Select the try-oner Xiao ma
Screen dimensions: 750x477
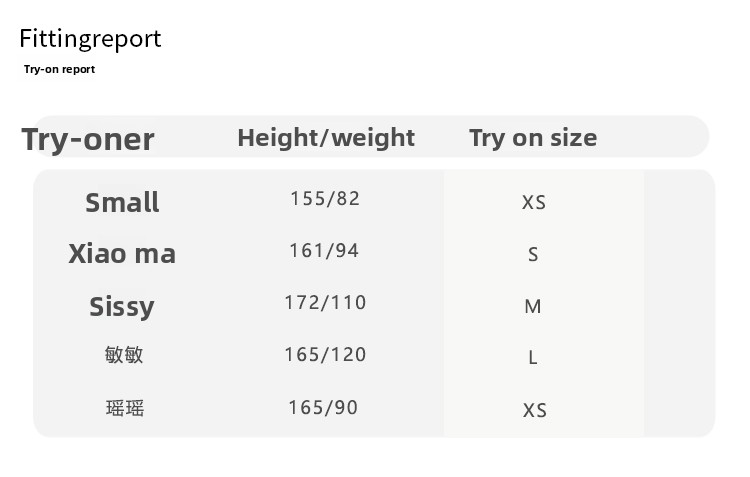click(x=122, y=253)
